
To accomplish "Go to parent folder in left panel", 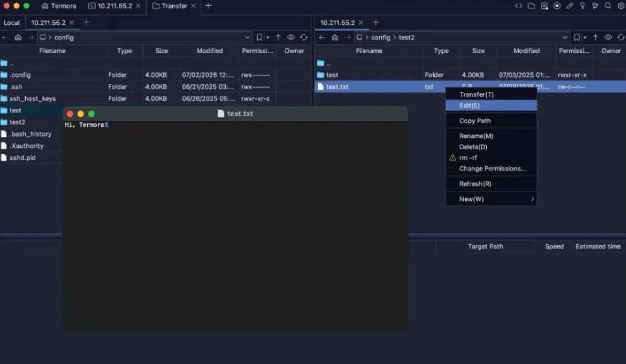I will [x=278, y=37].
